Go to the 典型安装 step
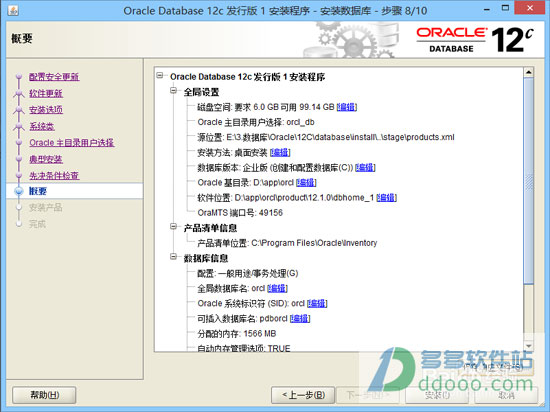 tap(46, 159)
